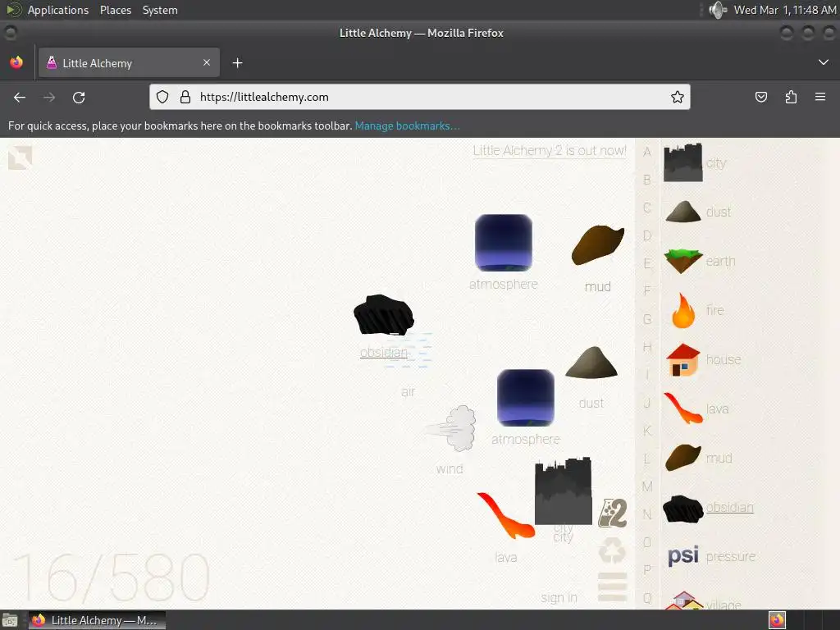Image resolution: width=840 pixels, height=630 pixels.
Task: Click the city element on the workspace
Action: point(564,491)
